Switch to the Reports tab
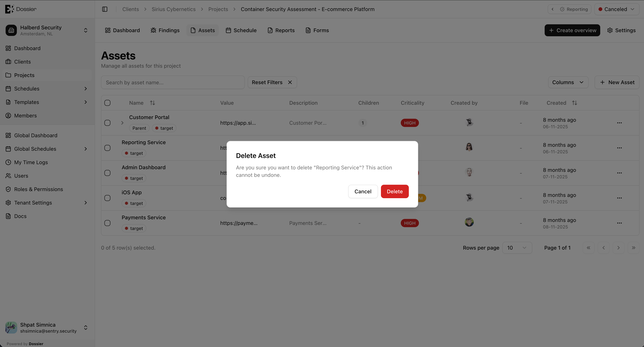 [281, 30]
